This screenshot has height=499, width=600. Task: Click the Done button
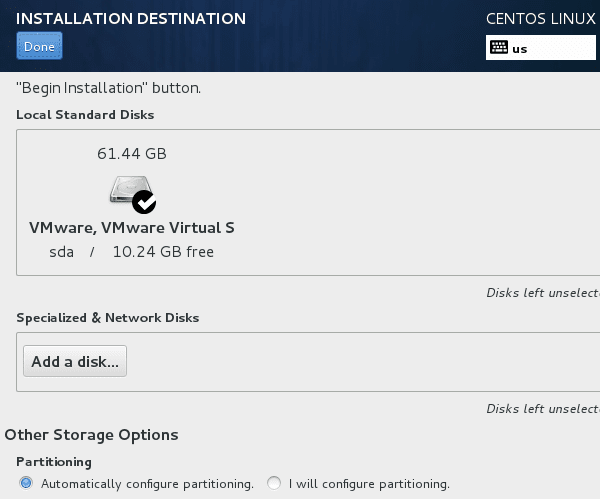pyautogui.click(x=39, y=46)
